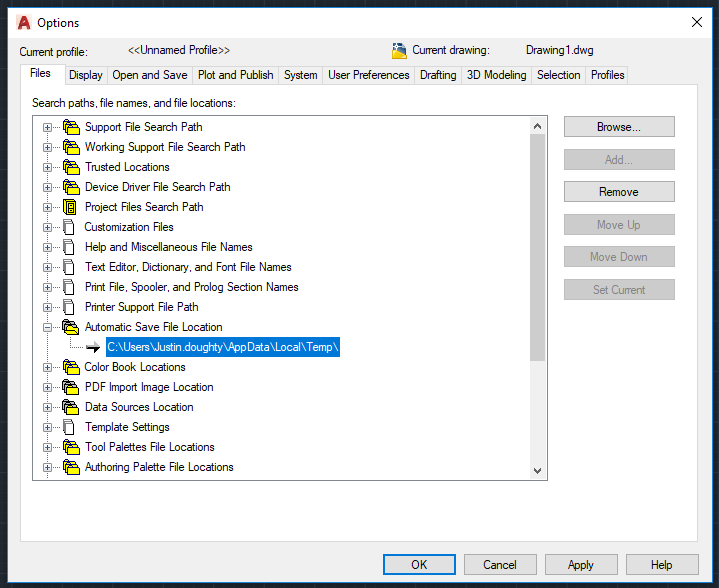This screenshot has height=588, width=719.
Task: Collapse the Automatic Save File Location node
Action: click(x=47, y=327)
